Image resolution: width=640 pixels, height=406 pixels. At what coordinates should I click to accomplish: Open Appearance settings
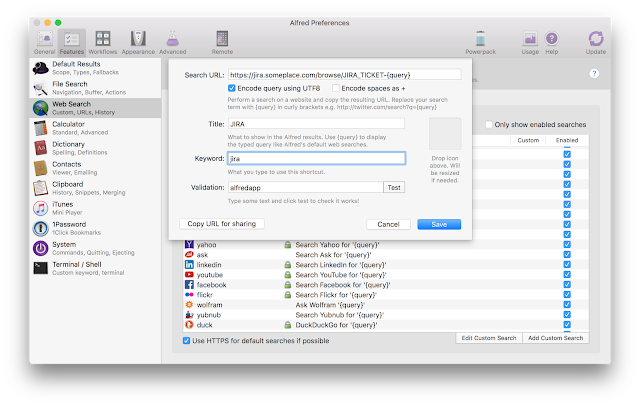click(x=138, y=42)
